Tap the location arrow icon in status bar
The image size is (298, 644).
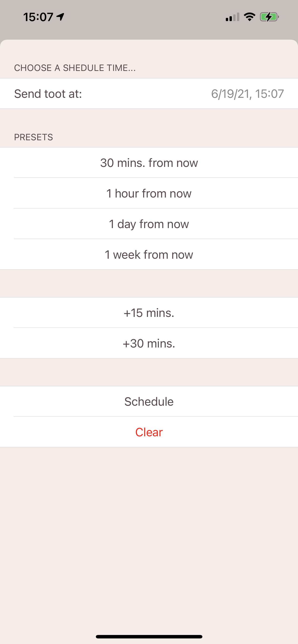click(60, 17)
